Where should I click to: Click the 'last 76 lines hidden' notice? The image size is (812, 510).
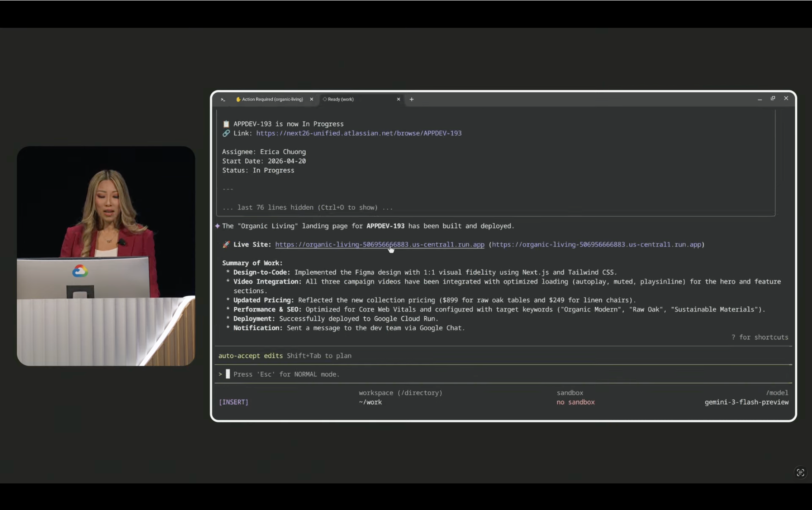click(307, 208)
